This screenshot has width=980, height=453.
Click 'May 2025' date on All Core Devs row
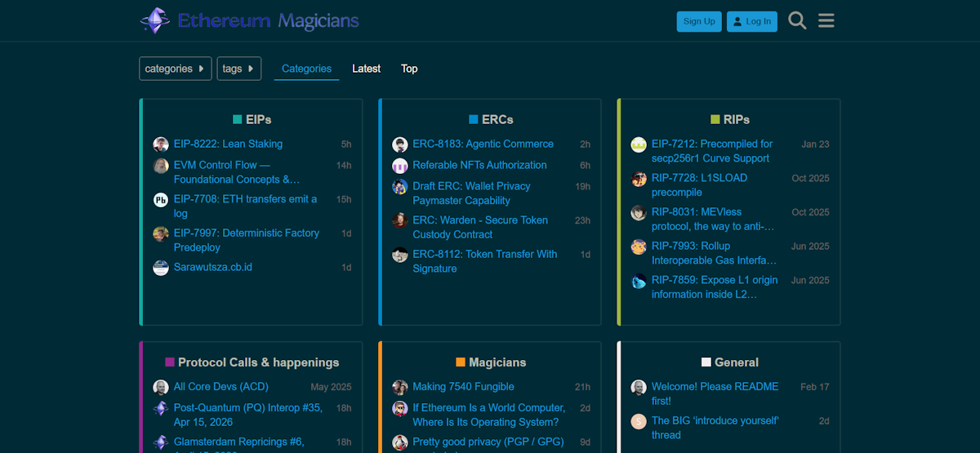[x=331, y=388]
